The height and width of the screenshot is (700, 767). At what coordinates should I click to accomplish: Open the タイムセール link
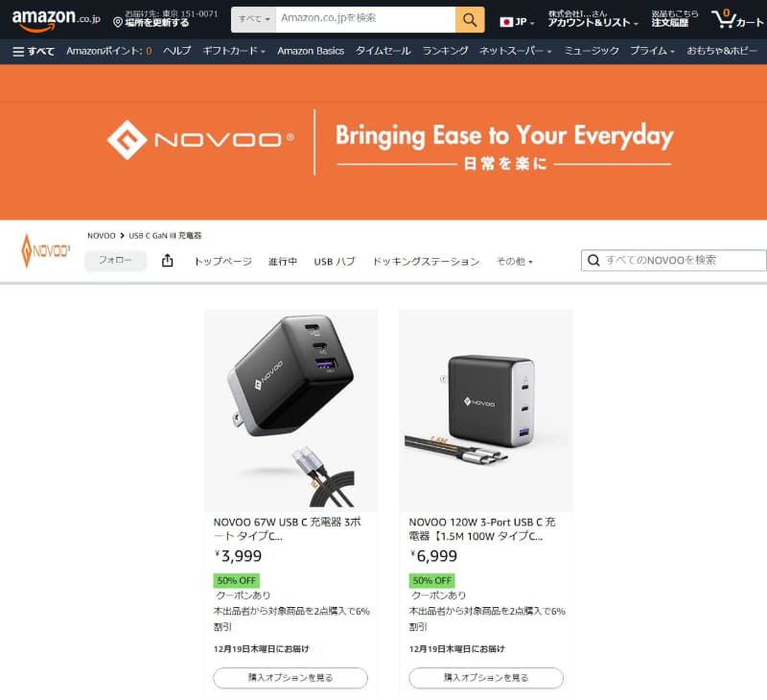click(x=383, y=51)
